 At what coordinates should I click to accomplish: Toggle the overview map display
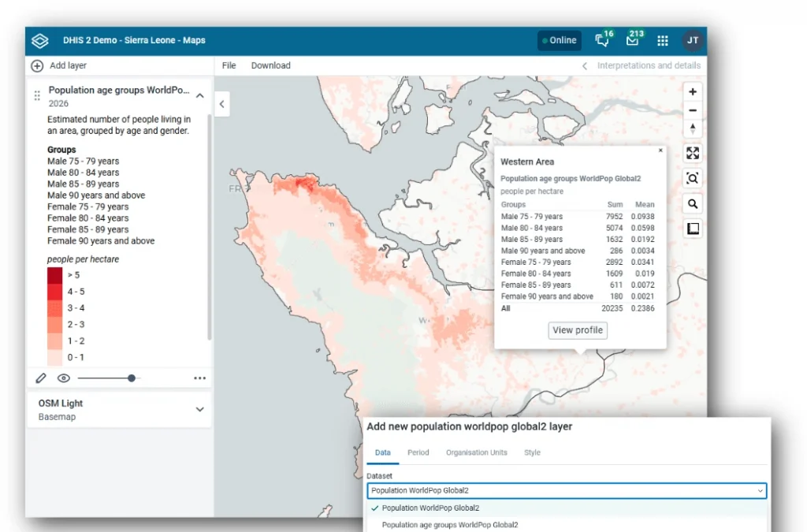click(x=692, y=228)
